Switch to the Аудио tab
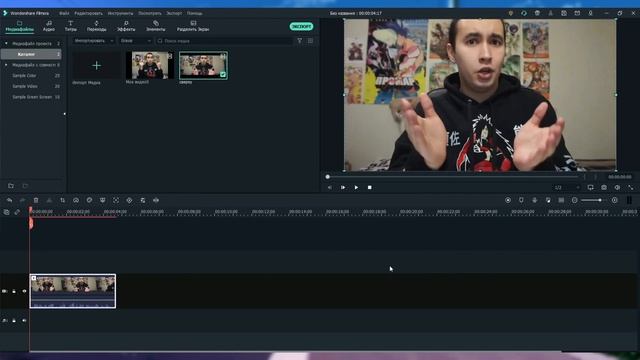This screenshot has height=360, width=640. (49, 26)
